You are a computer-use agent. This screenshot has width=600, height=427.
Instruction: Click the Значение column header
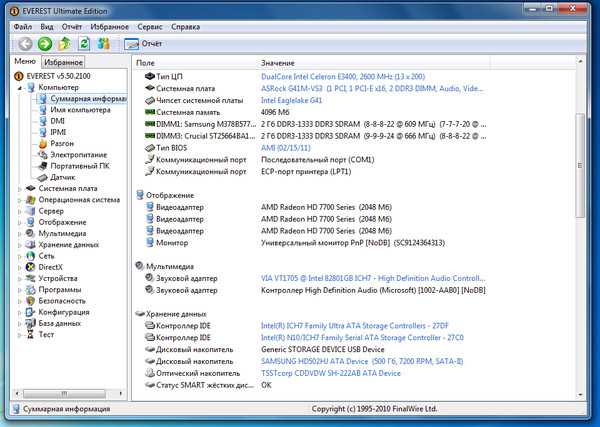pos(280,63)
